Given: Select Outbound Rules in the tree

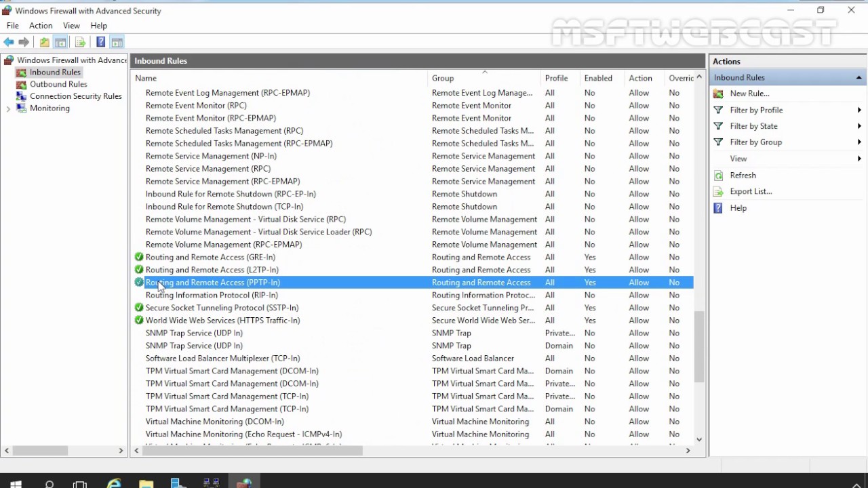Looking at the screenshot, I should [58, 84].
